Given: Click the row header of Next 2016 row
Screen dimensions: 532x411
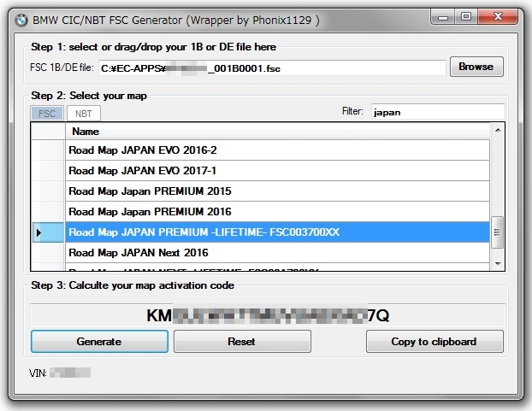Looking at the screenshot, I should 48,253.
